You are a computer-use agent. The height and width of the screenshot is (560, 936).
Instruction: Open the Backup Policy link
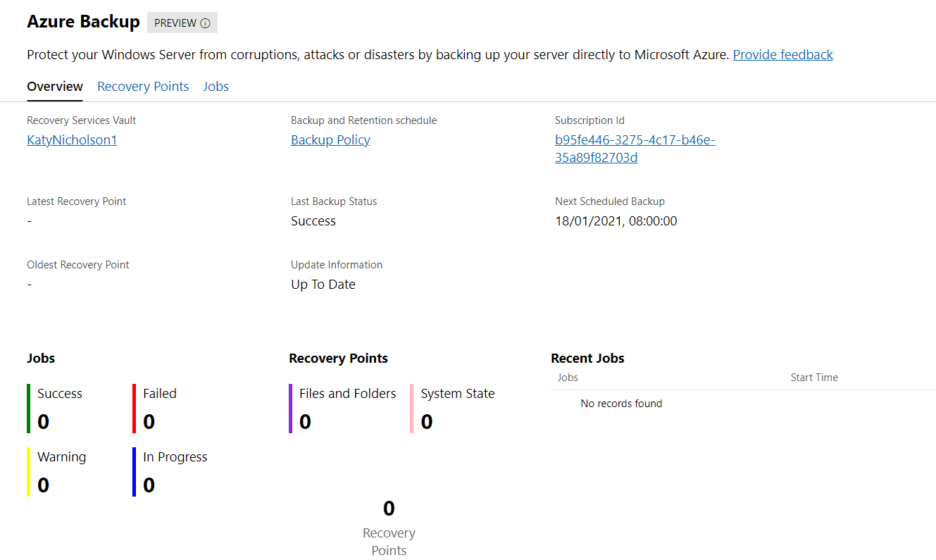330,140
